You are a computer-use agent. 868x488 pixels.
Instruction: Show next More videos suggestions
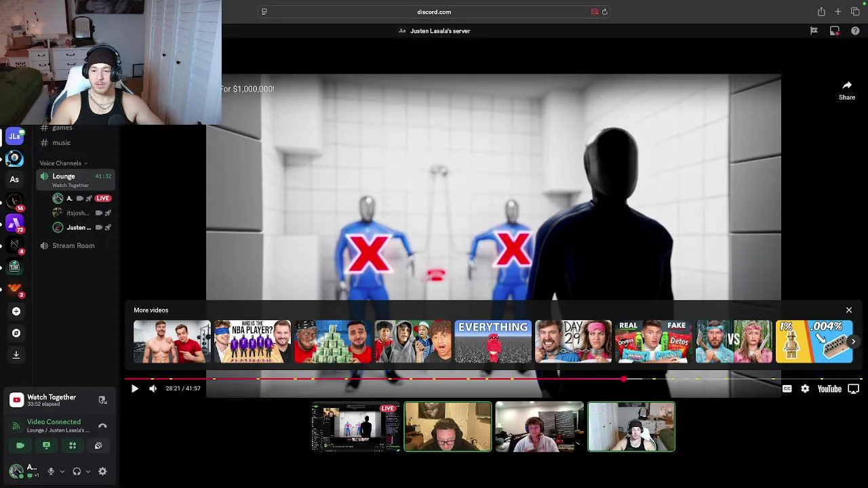coord(854,342)
